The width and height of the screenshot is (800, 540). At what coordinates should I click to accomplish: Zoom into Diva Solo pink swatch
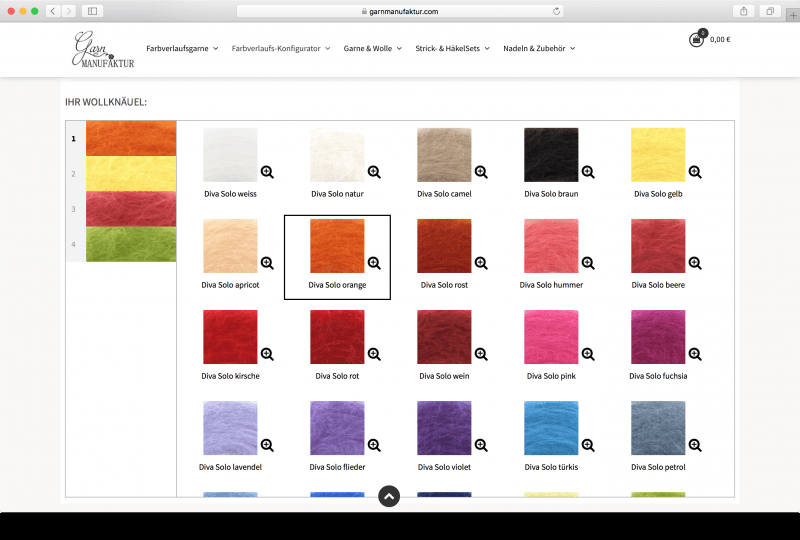coord(588,354)
